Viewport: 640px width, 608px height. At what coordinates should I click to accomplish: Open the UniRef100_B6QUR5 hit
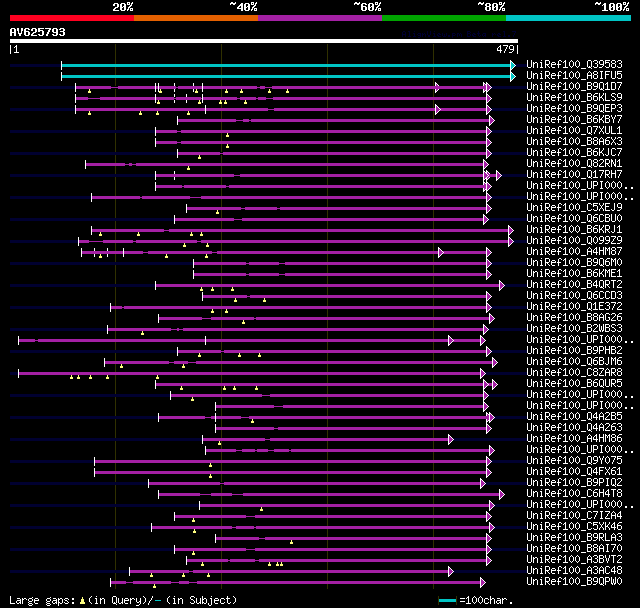coord(574,384)
